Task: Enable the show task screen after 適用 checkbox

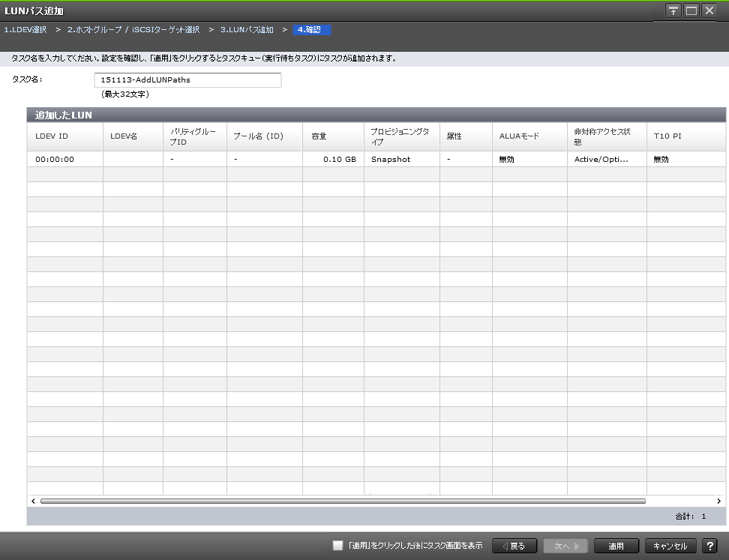Action: coord(337,546)
